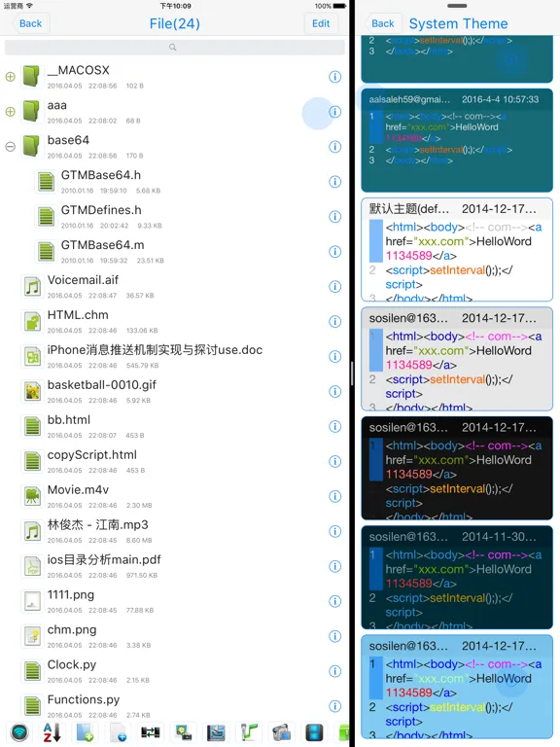Open file named GTMBase64.m
Viewport: 560px width, 747px height.
(x=102, y=245)
